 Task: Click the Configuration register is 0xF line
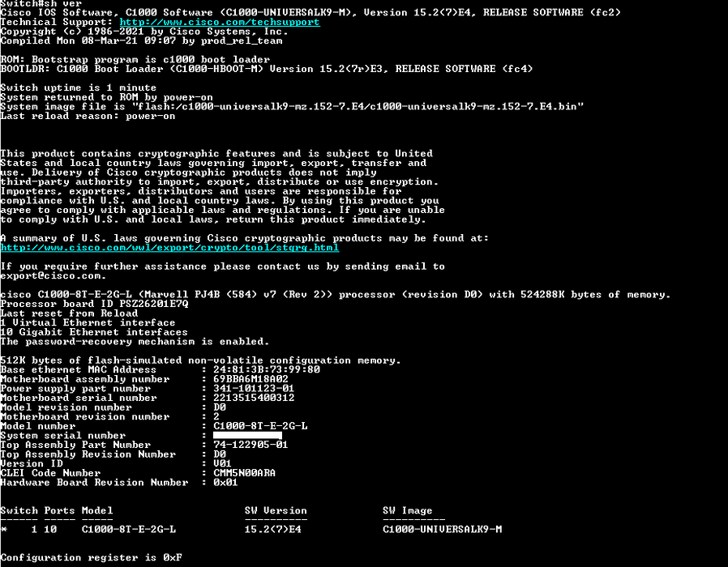click(x=91, y=557)
